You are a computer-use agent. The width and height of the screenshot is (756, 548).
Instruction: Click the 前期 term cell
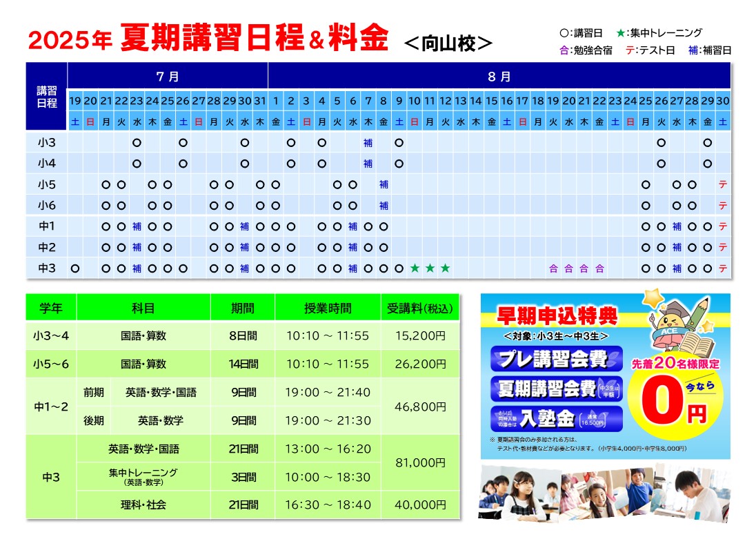pyautogui.click(x=94, y=392)
